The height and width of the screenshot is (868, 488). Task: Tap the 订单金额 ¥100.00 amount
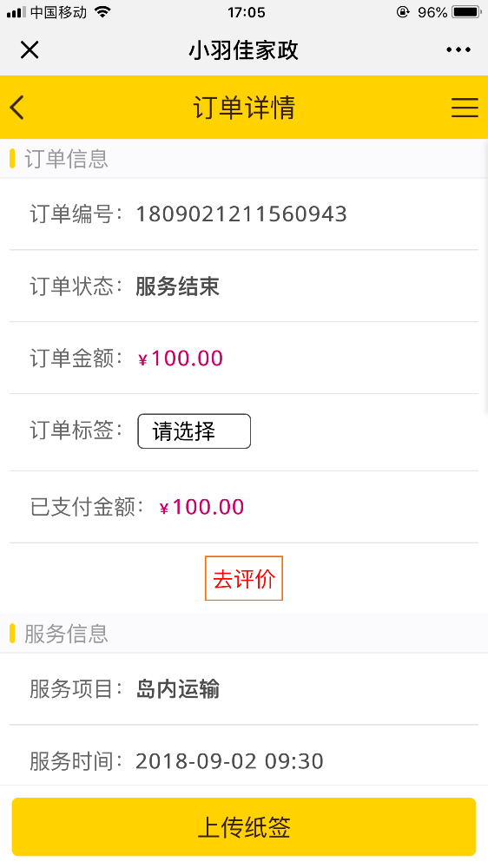(181, 358)
